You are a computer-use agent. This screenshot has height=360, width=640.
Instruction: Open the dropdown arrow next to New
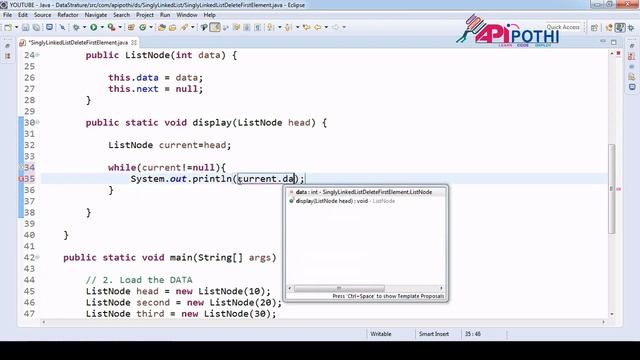(16, 27)
